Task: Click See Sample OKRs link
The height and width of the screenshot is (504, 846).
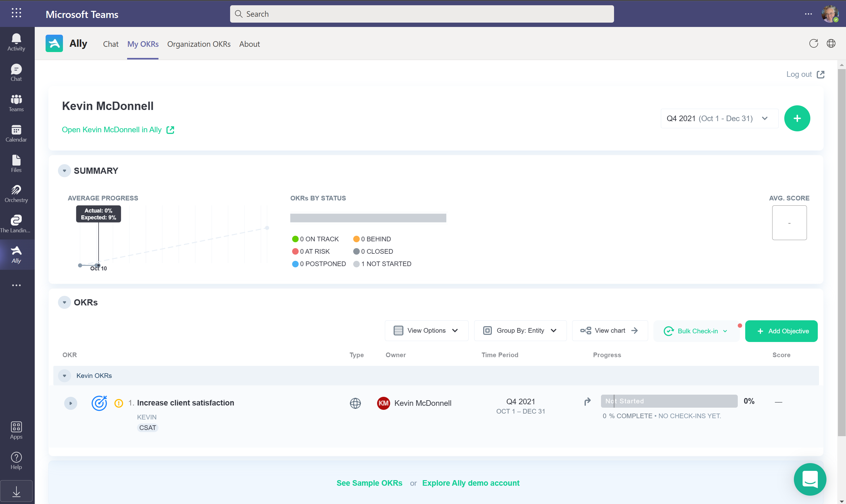Action: click(369, 482)
